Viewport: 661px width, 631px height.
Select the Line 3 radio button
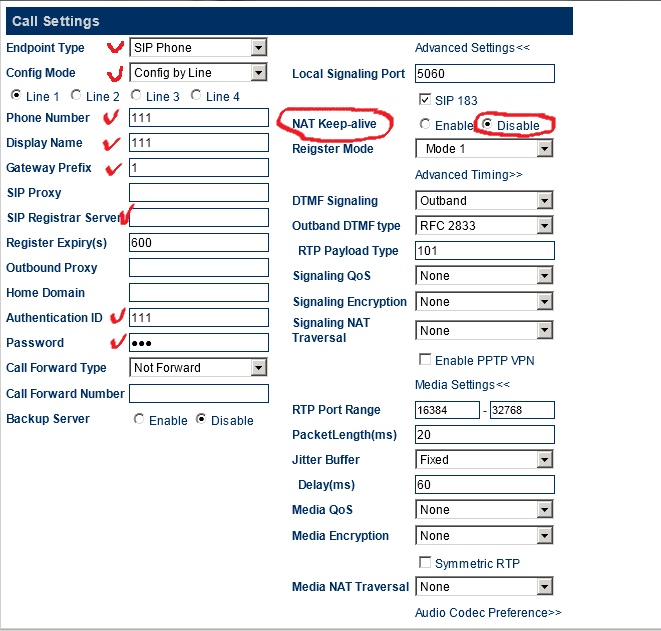[136, 95]
